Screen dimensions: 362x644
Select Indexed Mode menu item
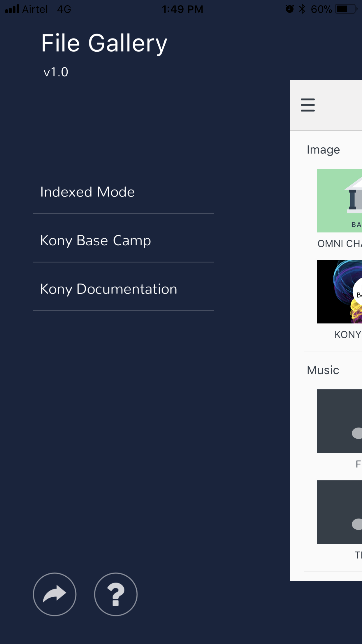point(123,192)
